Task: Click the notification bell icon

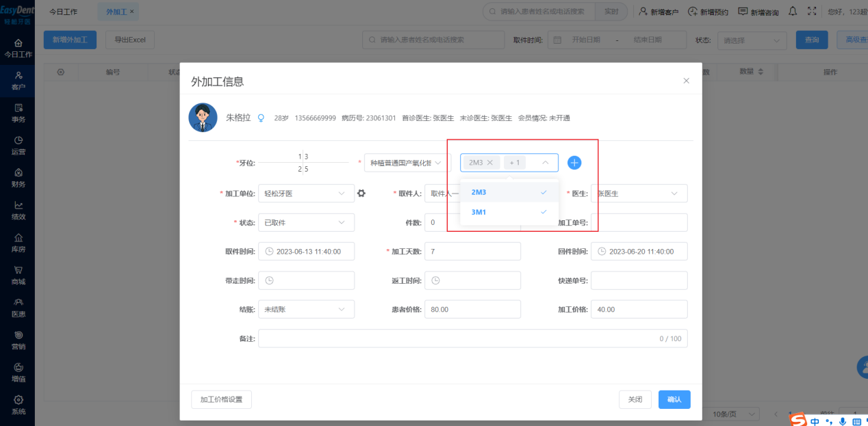Action: 793,12
